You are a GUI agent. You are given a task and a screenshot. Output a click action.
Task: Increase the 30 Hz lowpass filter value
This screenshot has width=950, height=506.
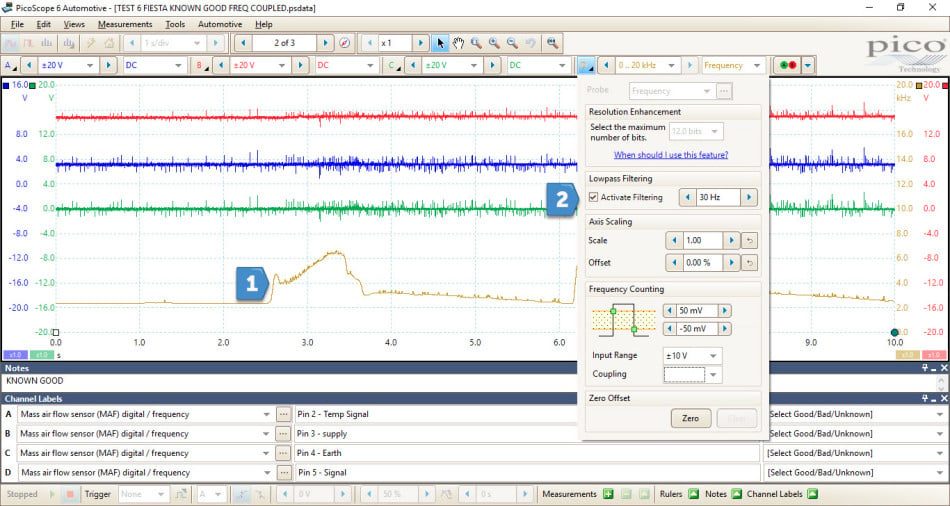coord(749,197)
